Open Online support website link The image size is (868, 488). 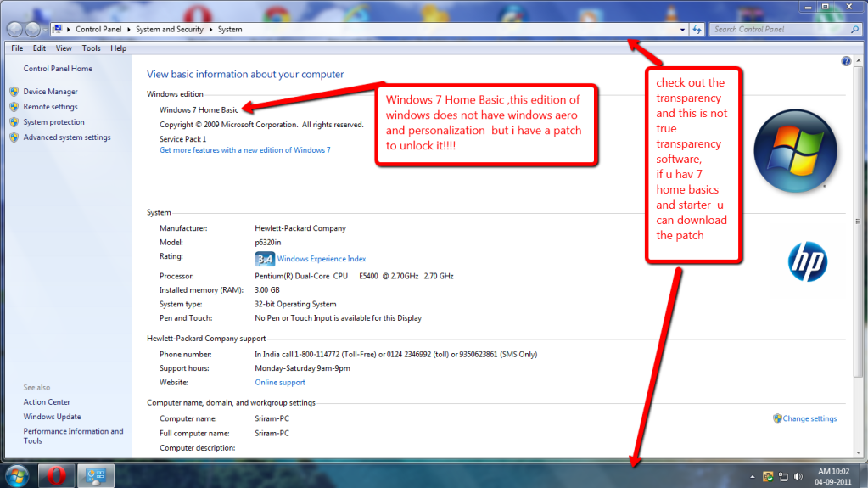(x=279, y=382)
